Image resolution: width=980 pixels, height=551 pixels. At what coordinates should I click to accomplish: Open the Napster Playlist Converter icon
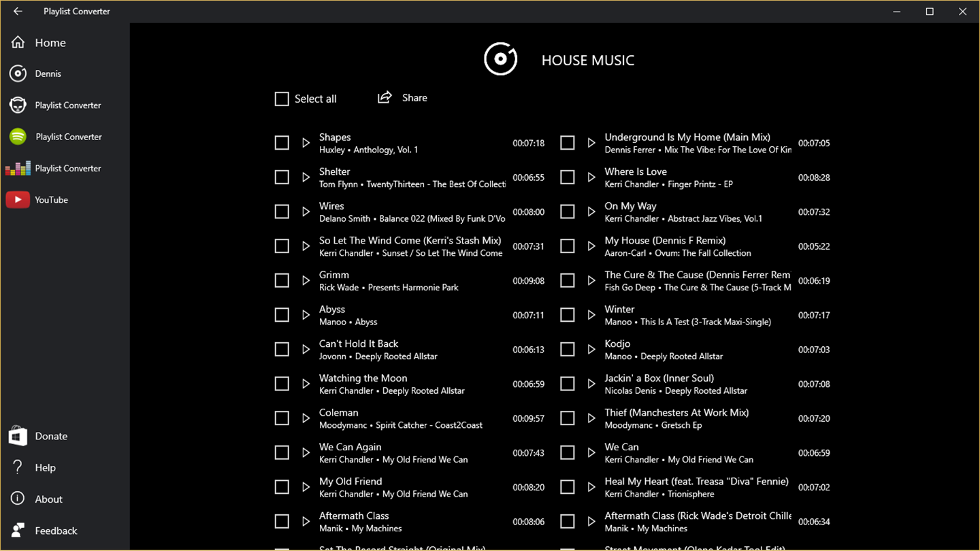[18, 105]
